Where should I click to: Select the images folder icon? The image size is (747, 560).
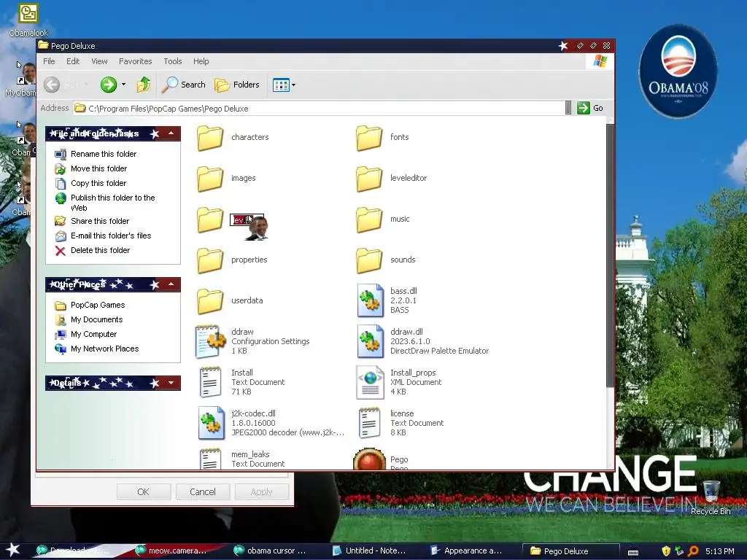point(210,179)
